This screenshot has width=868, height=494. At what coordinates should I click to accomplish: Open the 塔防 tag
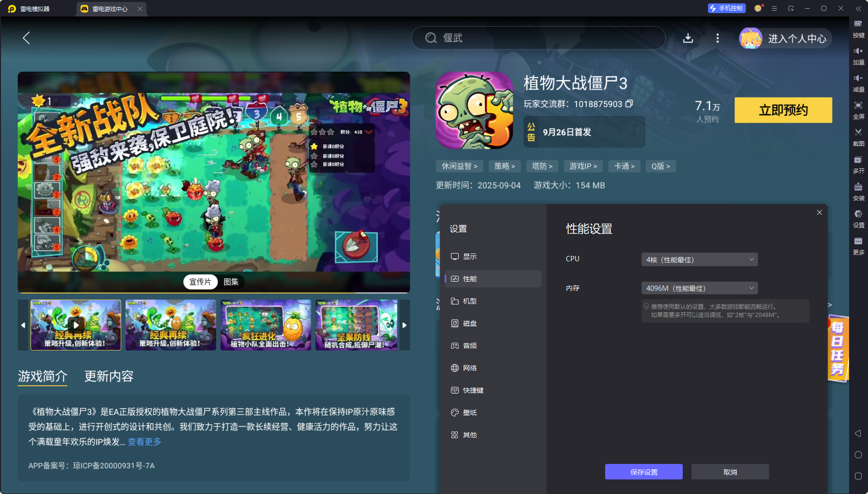tap(542, 166)
